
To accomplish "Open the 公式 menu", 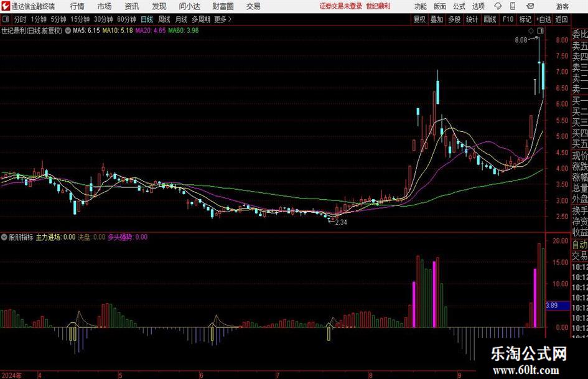I will tap(459, 6).
